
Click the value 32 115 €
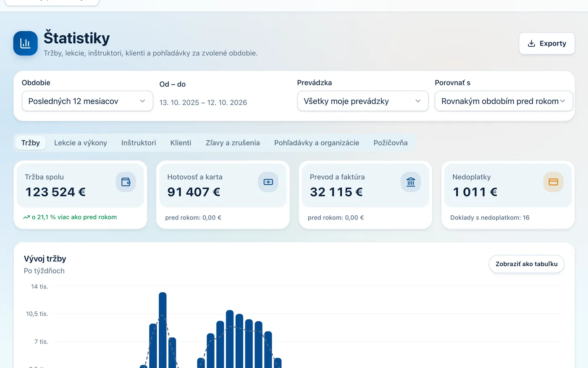click(336, 192)
